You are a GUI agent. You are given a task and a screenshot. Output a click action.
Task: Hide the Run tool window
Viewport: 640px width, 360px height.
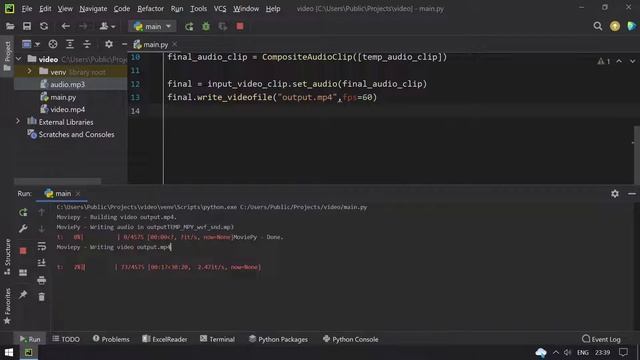coord(632,194)
